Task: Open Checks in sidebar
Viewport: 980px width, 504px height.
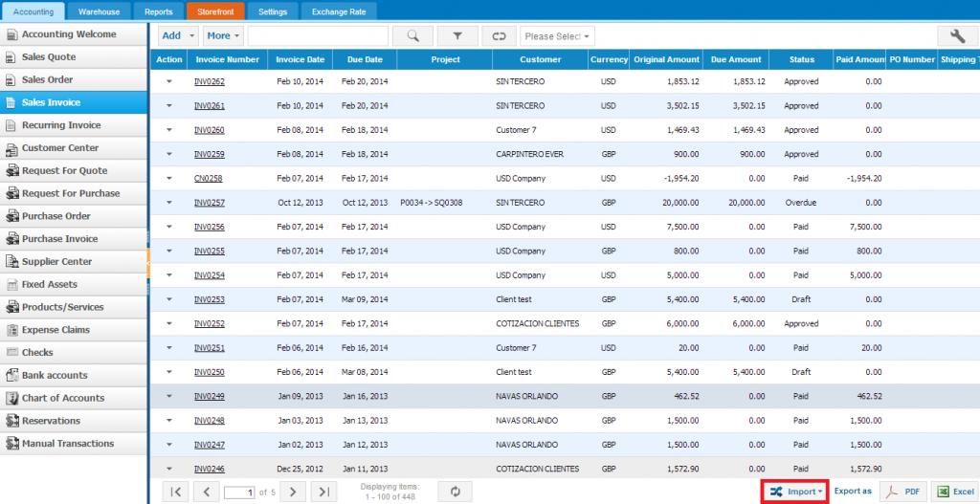Action: 74,352
